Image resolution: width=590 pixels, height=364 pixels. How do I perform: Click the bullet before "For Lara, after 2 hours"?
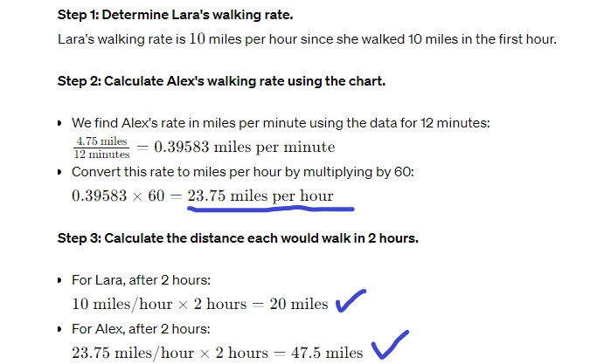click(59, 281)
